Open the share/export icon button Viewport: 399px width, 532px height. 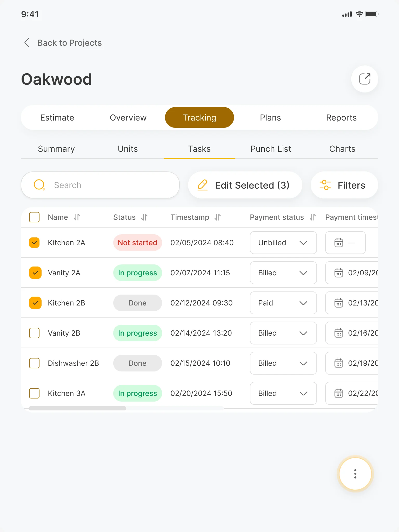click(364, 79)
